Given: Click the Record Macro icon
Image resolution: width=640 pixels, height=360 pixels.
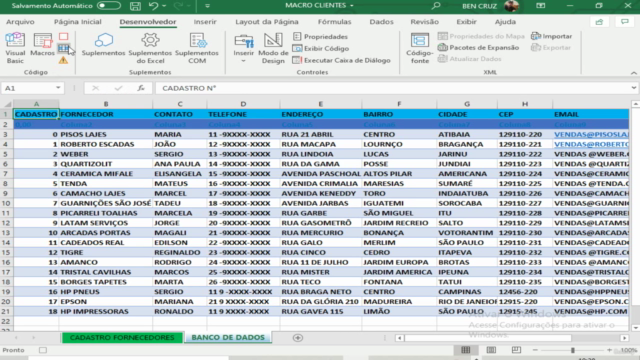Looking at the screenshot, I should pyautogui.click(x=63, y=37).
